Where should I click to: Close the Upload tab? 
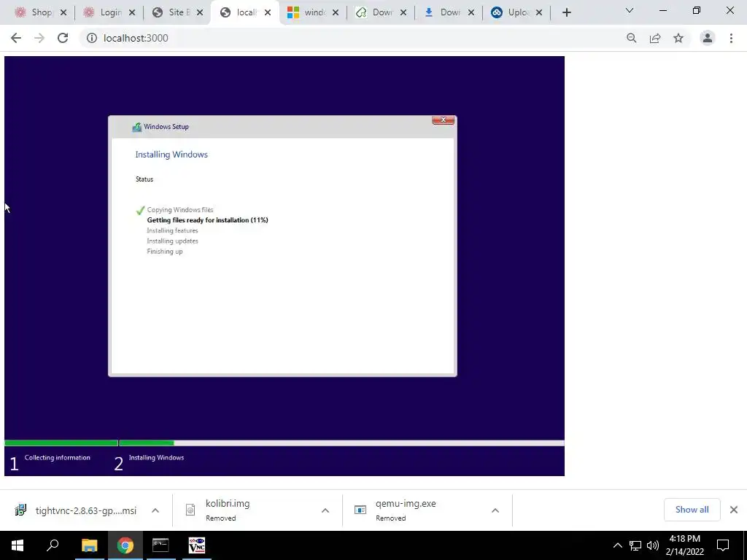(x=539, y=13)
